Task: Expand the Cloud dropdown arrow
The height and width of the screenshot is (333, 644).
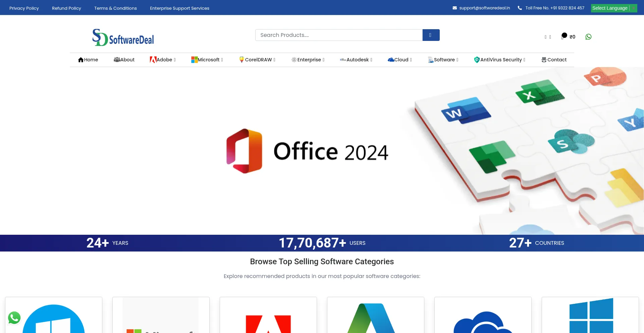Action: click(411, 60)
